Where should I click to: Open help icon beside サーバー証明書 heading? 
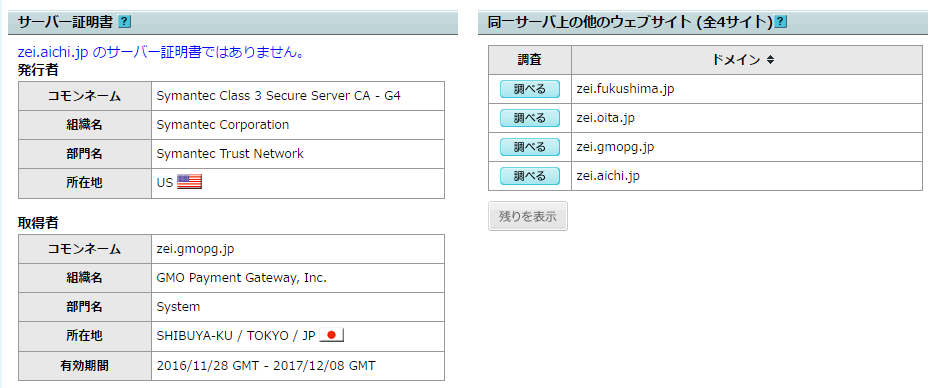[124, 22]
